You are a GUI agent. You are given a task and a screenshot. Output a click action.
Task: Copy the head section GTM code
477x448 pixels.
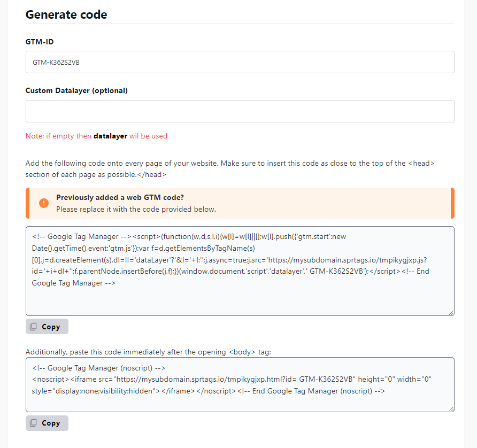coord(47,326)
